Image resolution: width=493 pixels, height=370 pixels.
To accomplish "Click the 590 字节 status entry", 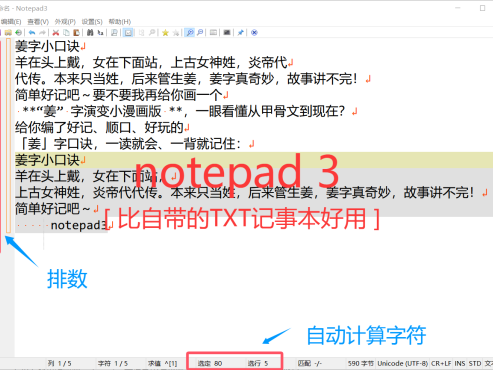I will 361,363.
